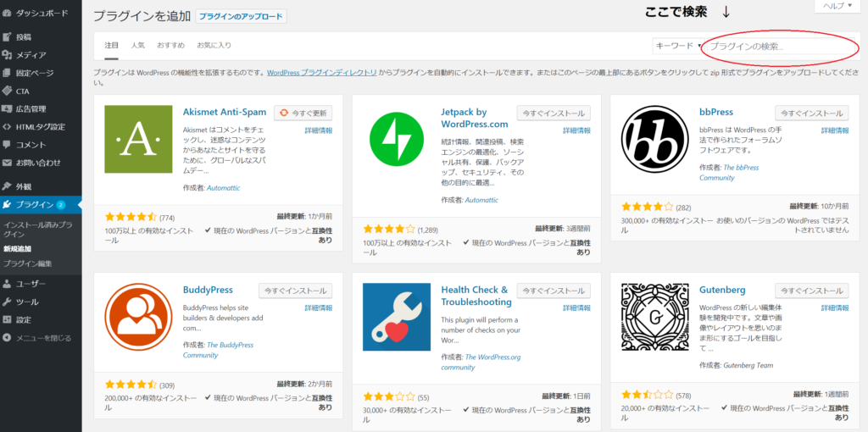Click the Jetpack by WordPress.com title
The width and height of the screenshot is (868, 432).
coord(475,118)
